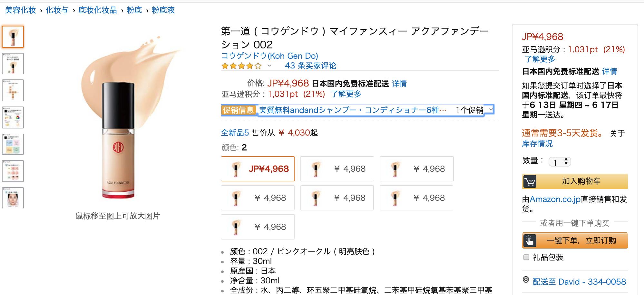This screenshot has height=295, width=644.
Task: Go to 粉底液 breadcrumb category
Action: click(x=163, y=10)
